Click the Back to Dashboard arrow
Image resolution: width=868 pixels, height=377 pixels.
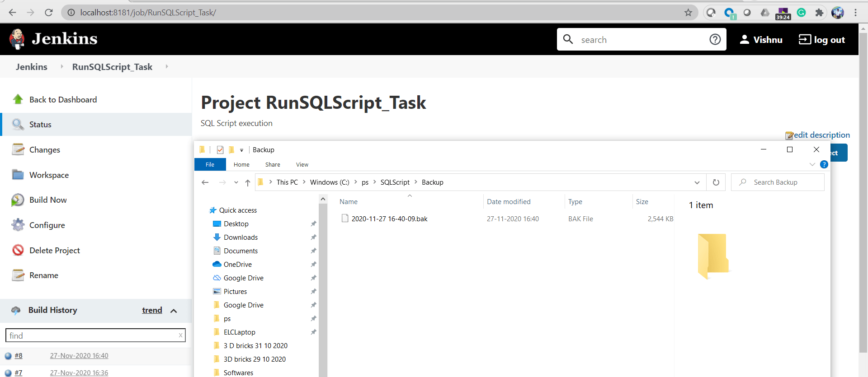tap(18, 99)
